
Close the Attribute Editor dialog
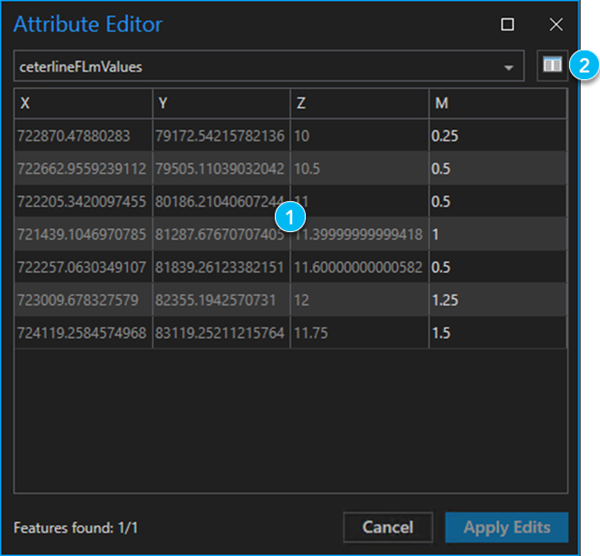pos(556,24)
